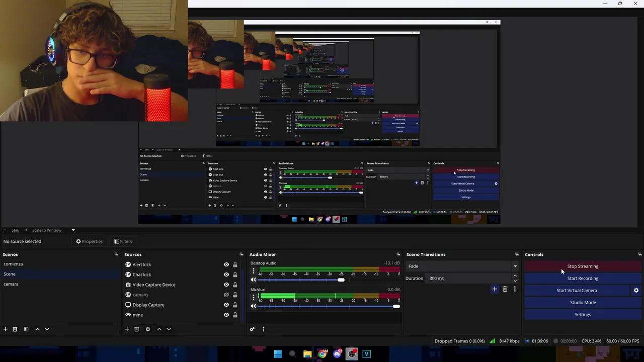644x362 pixels.
Task: Select the mine source
Action: tap(138, 315)
